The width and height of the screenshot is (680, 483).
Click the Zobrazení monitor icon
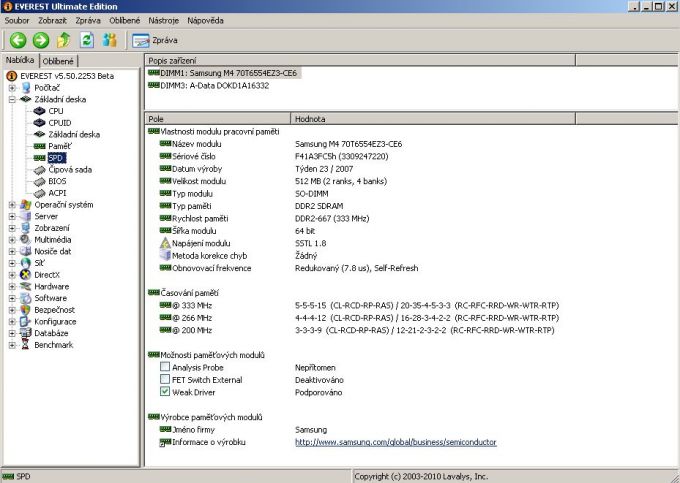[26, 228]
